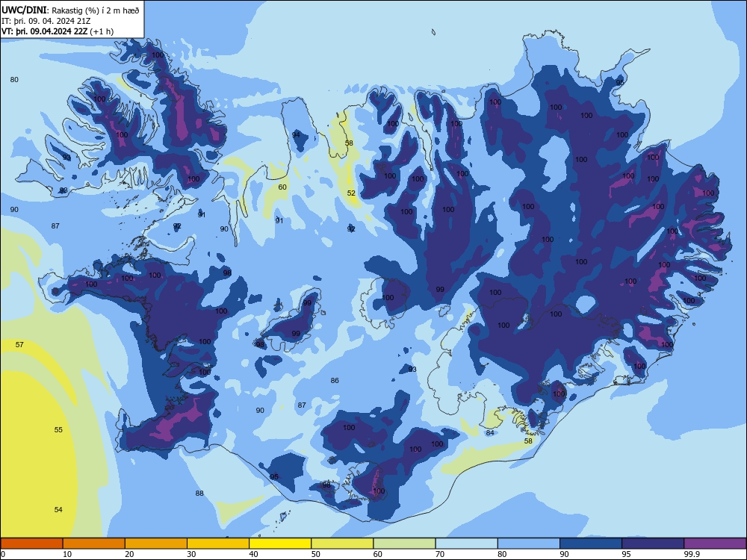Click the medium blue 80–90 legend segment
The height and width of the screenshot is (560, 747).
point(529,544)
